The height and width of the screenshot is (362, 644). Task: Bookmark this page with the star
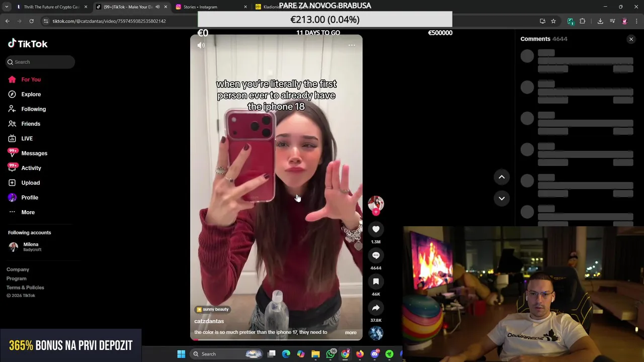553,21
